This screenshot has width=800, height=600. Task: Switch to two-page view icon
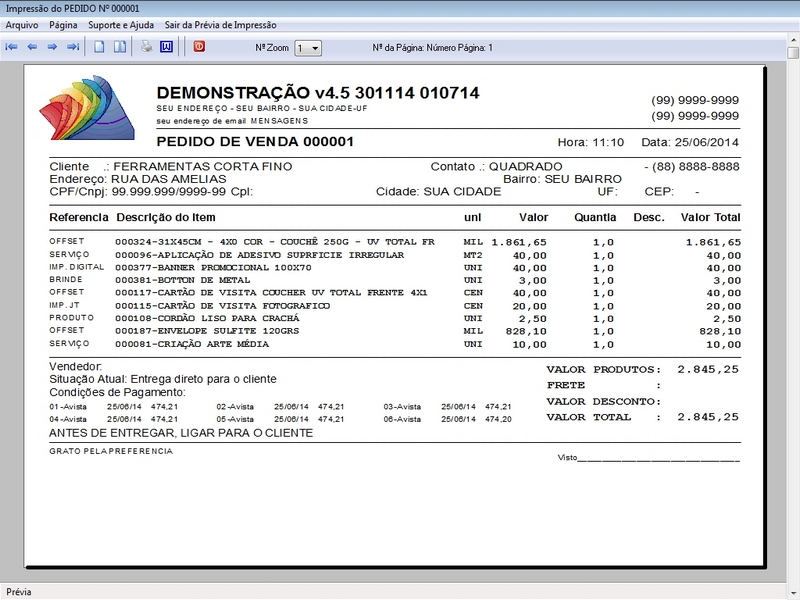(119, 47)
